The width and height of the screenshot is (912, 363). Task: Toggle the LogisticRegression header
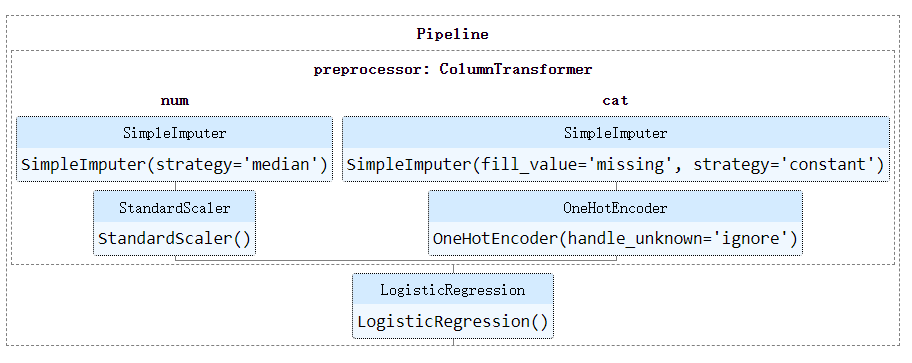(x=453, y=290)
